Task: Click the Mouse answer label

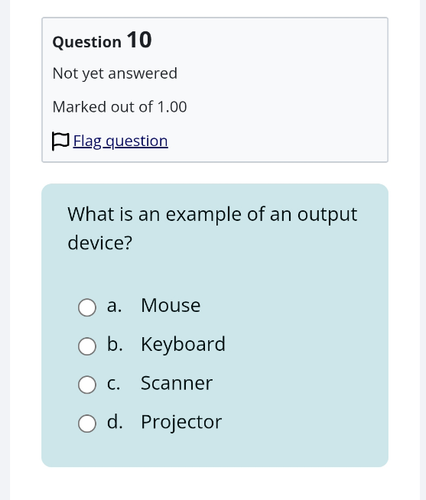Action: [x=171, y=305]
